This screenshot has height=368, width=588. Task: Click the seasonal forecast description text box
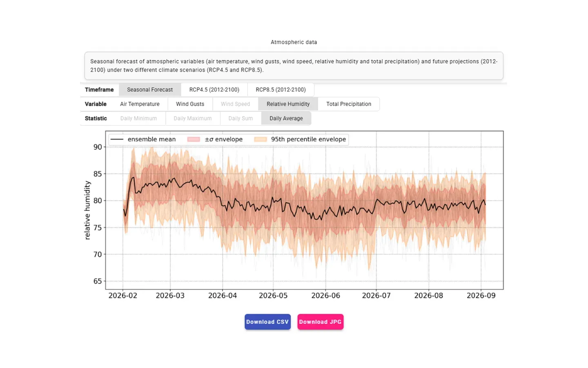pos(294,66)
